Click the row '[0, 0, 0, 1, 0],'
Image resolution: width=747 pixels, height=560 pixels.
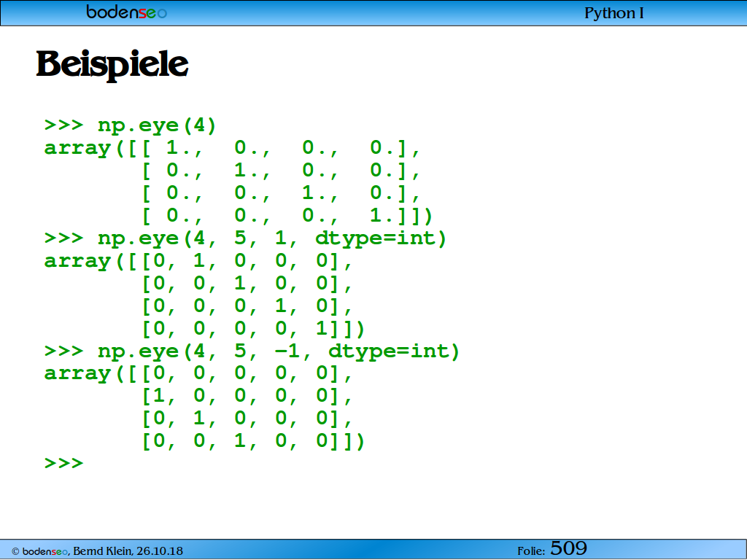pos(247,306)
